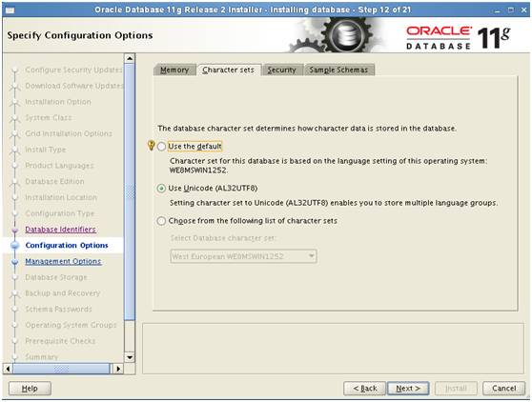
Task: Click the Oracle Database 11g logo
Action: coord(458,37)
